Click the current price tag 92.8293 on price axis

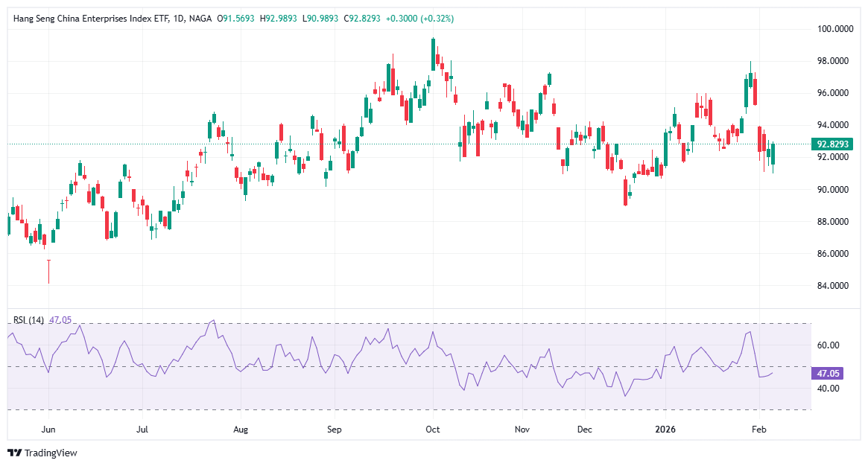pos(834,144)
